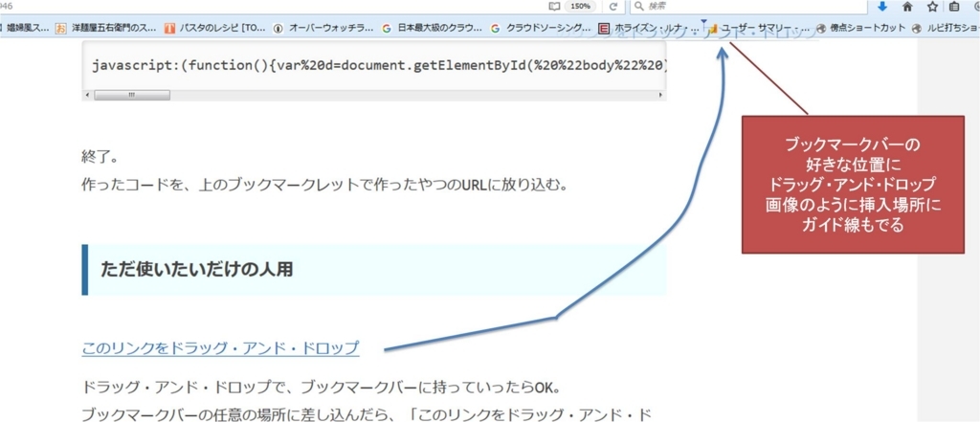Go to home page icon
Viewport: 980px width, 422px height.
[907, 7]
